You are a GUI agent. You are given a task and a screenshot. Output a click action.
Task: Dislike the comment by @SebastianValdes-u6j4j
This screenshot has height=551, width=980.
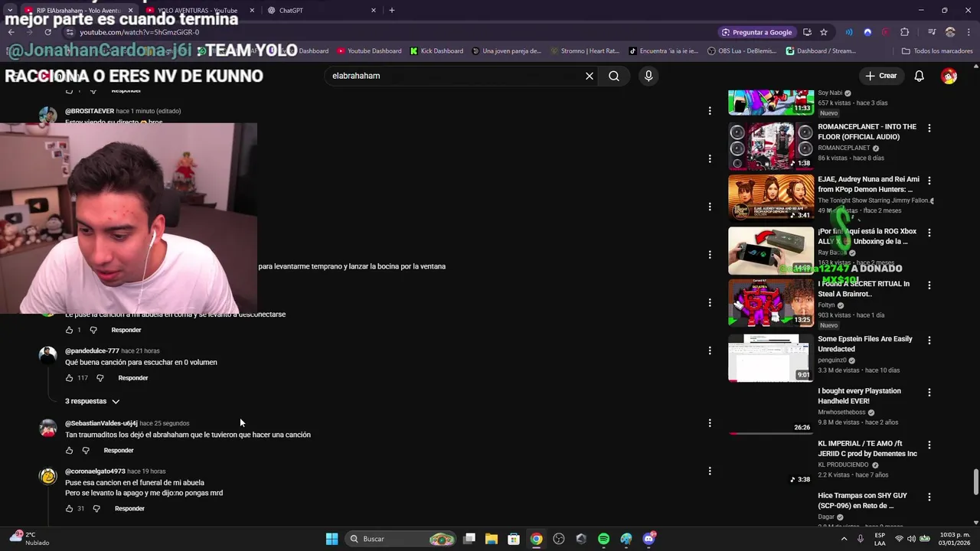click(x=86, y=451)
